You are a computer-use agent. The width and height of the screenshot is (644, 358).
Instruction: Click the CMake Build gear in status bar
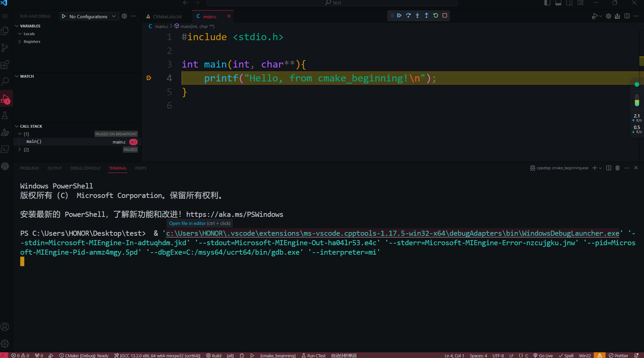(214, 356)
